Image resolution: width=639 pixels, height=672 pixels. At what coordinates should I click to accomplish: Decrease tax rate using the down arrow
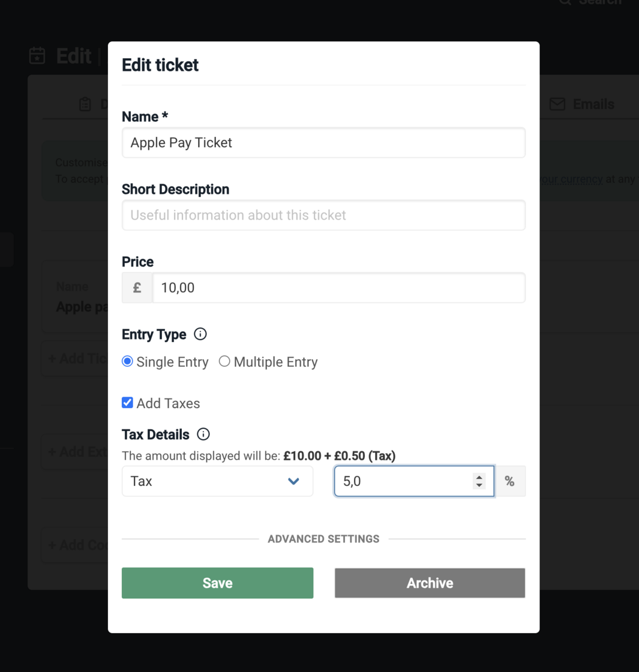tap(479, 485)
